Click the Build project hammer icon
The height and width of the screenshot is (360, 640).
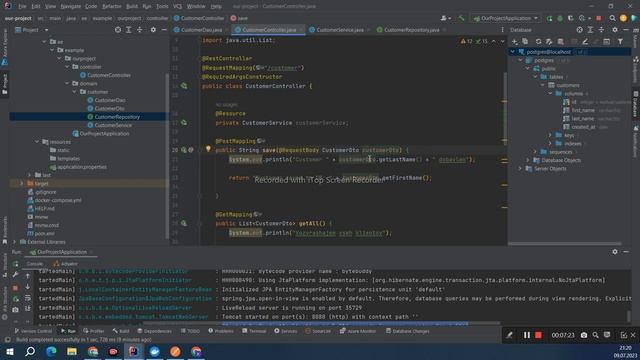tap(461, 18)
